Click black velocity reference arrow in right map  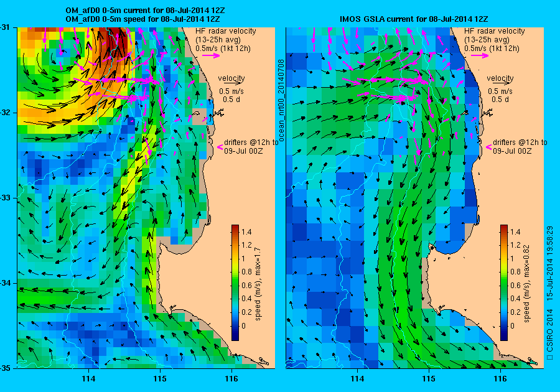click(x=500, y=83)
